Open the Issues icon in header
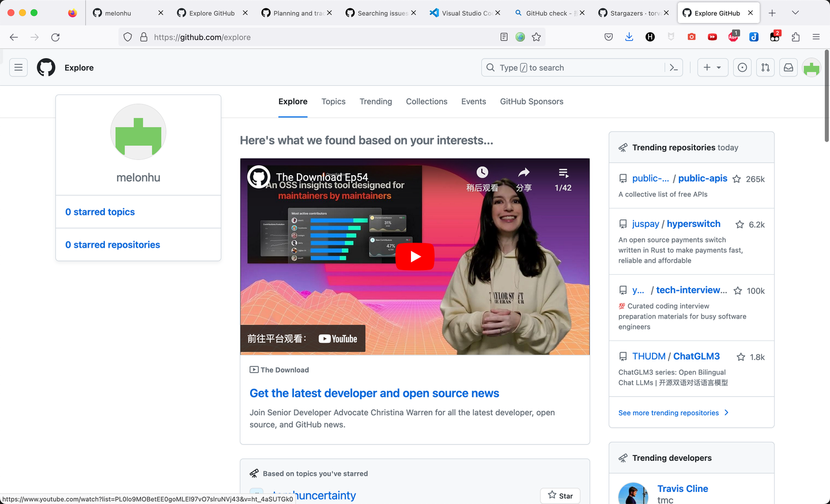Viewport: 830px width, 504px height. coord(742,67)
